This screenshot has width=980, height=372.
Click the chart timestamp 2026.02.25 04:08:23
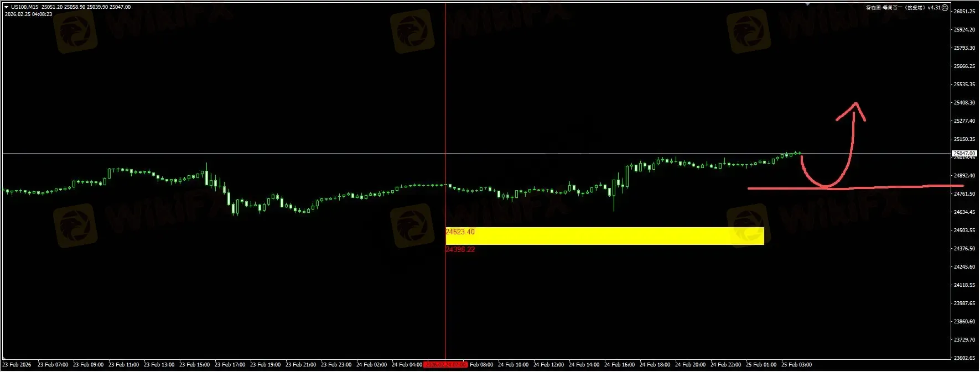click(x=28, y=14)
